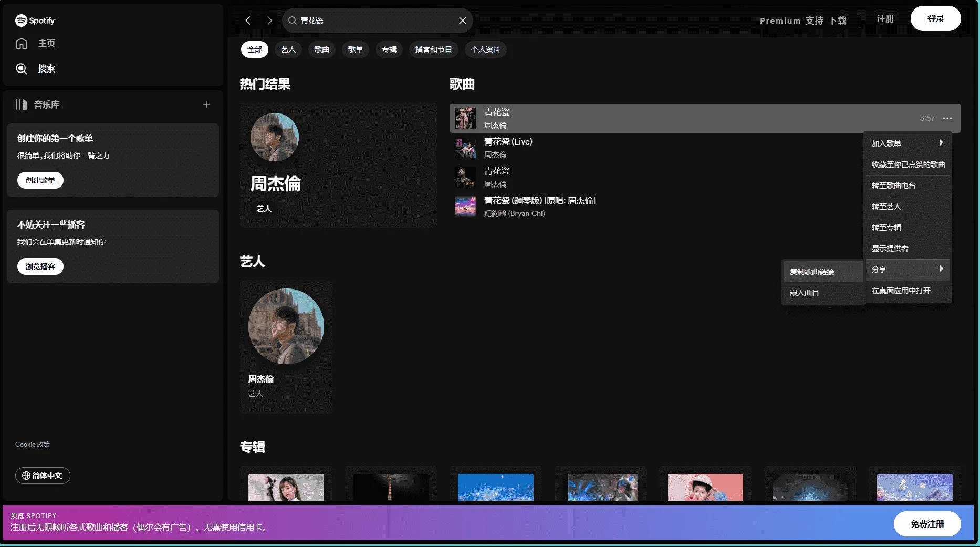Filter results by 歌曲
980x547 pixels.
click(321, 49)
